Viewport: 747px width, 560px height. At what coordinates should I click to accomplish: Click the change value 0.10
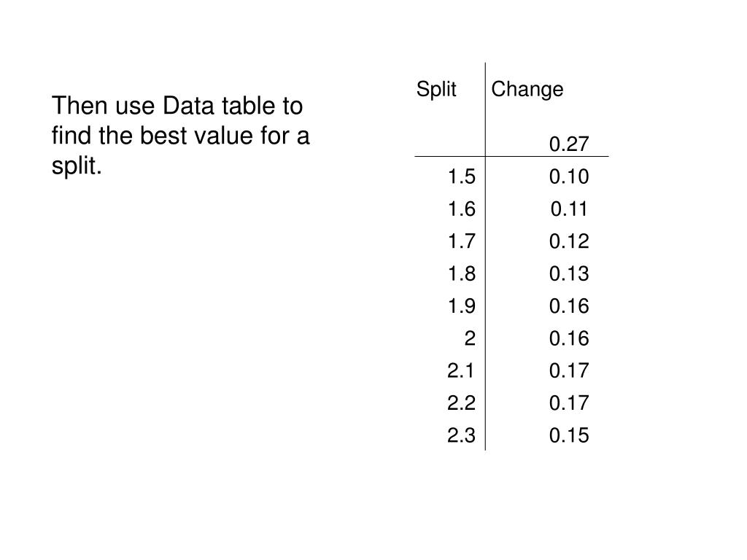pyautogui.click(x=569, y=176)
